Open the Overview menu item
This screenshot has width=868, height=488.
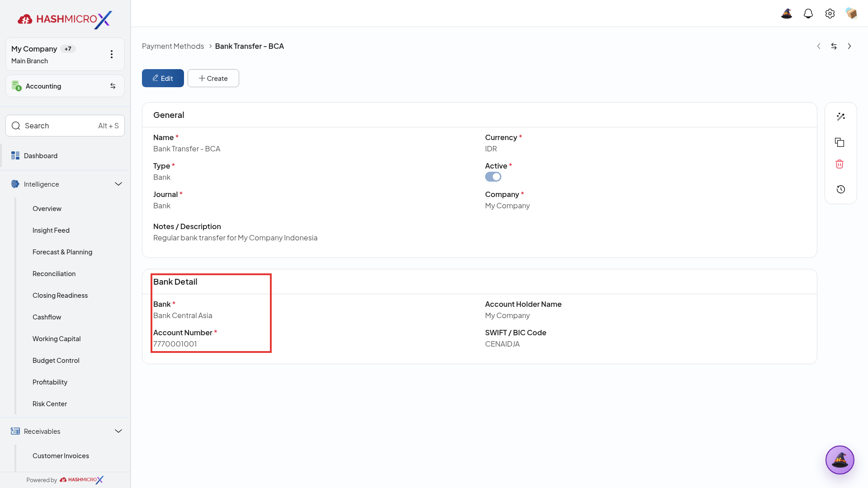(x=47, y=208)
